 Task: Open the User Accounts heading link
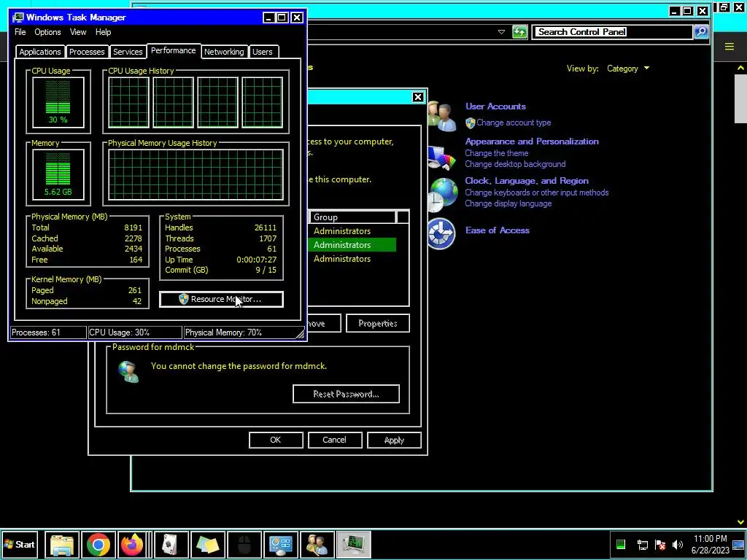tap(495, 106)
